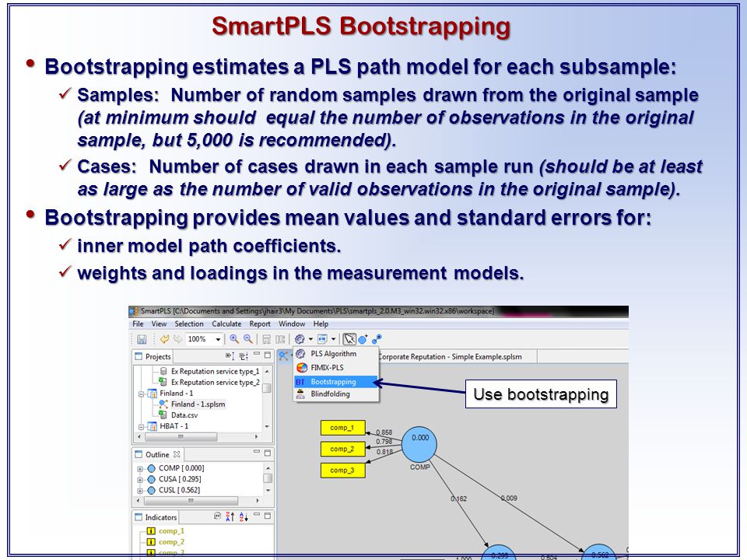
Task: Click the Zoom In magnifier icon
Action: point(234,339)
